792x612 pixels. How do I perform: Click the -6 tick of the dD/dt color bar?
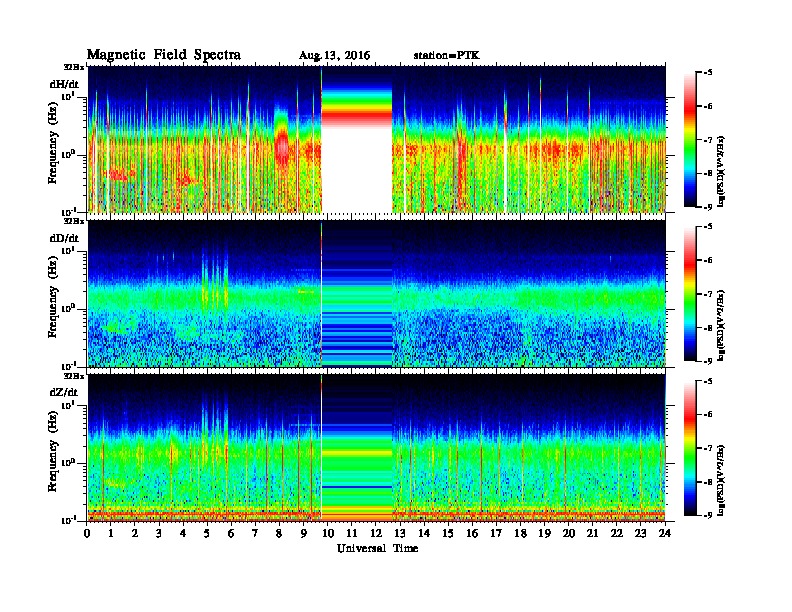708,260
